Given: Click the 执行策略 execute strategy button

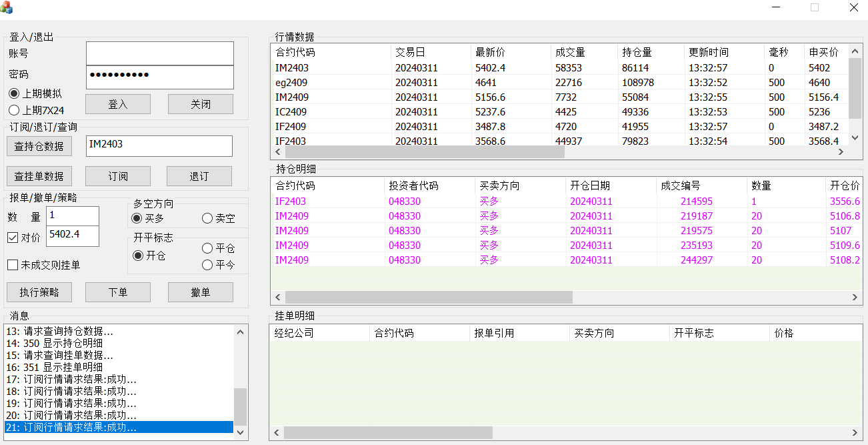Looking at the screenshot, I should (x=39, y=292).
